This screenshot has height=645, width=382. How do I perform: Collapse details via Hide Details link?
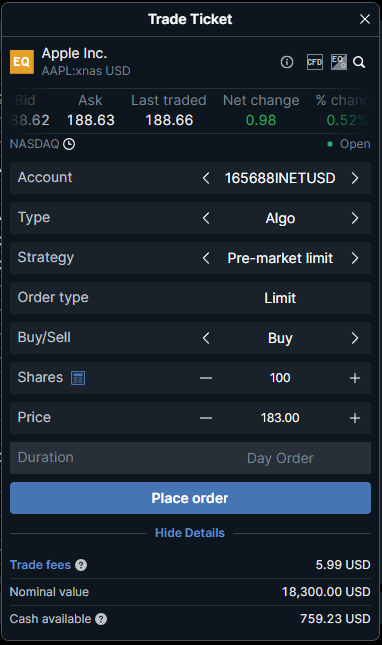pyautogui.click(x=190, y=533)
